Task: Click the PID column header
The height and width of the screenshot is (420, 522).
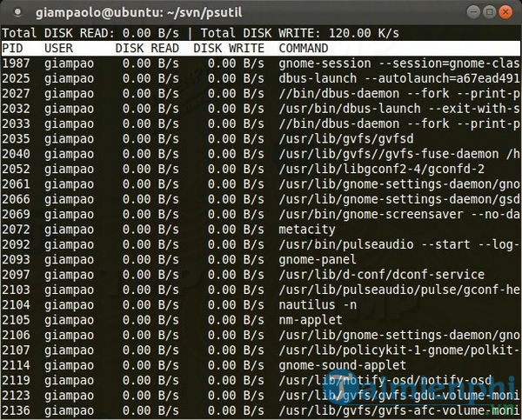Action: click(x=12, y=48)
